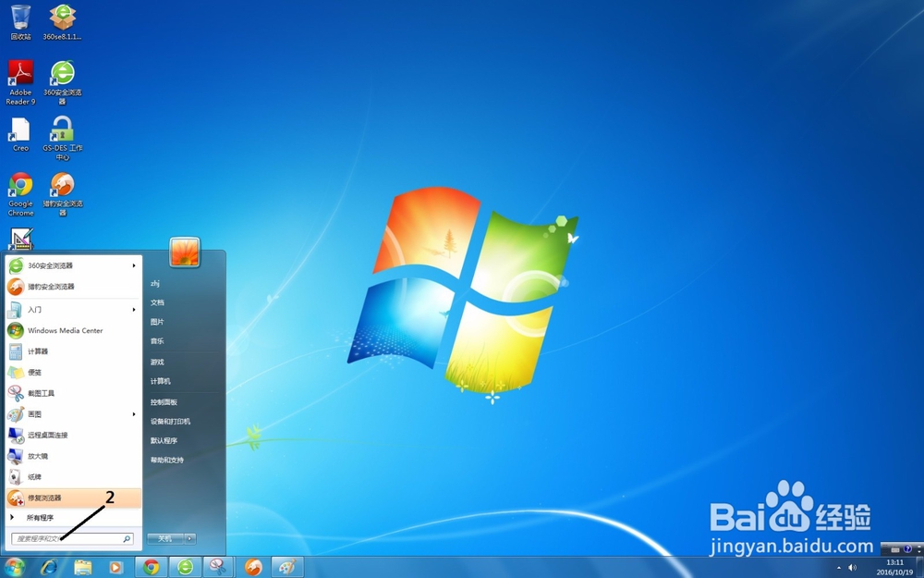924x578 pixels.
Task: Open Windows Explorer folder on taskbar
Action: coord(83,568)
